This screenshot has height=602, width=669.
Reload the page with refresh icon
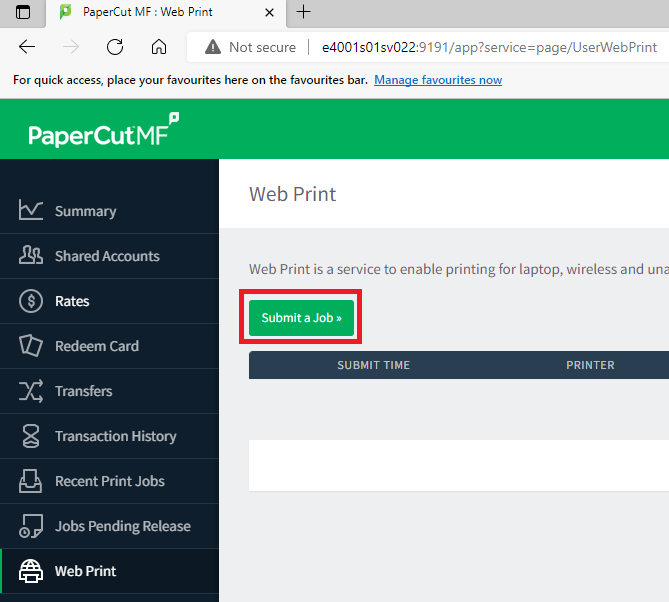coord(115,47)
